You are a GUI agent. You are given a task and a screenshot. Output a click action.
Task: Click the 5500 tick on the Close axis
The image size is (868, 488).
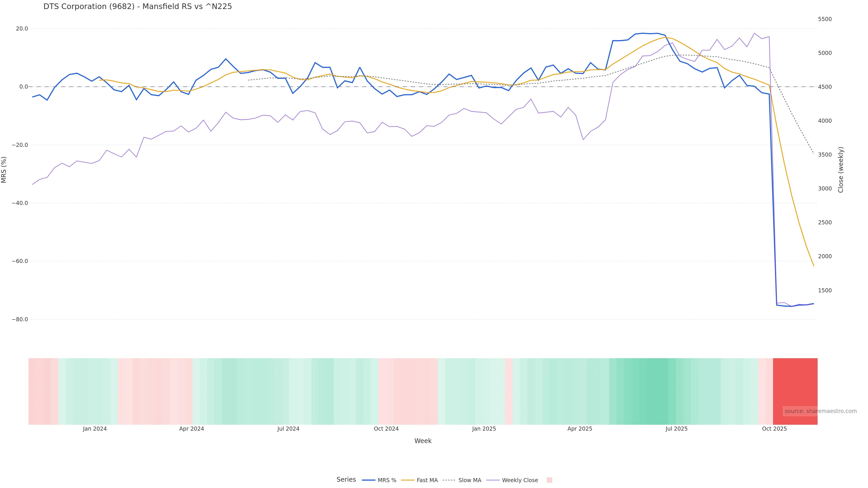tap(825, 19)
